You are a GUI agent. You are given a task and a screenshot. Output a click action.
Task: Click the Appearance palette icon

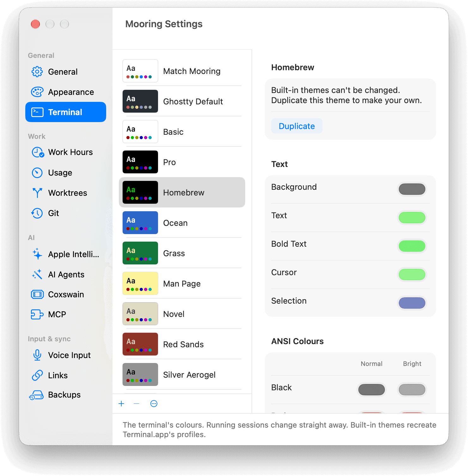pyautogui.click(x=37, y=92)
